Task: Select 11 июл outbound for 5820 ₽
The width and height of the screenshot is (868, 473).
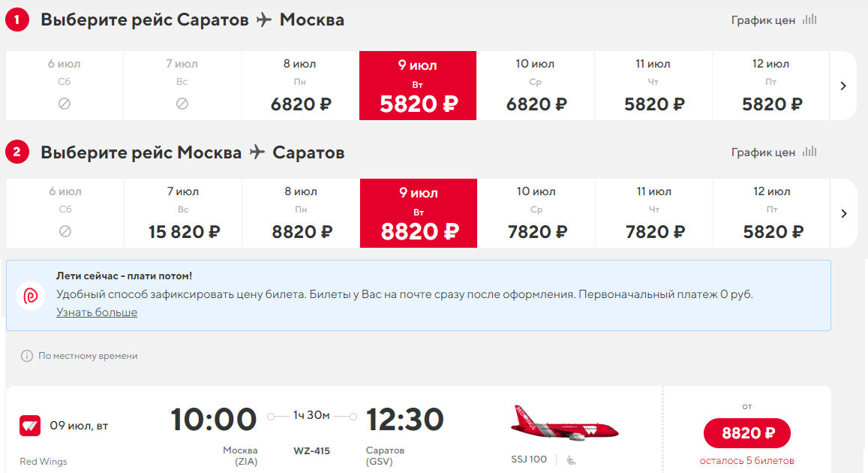Action: click(653, 86)
